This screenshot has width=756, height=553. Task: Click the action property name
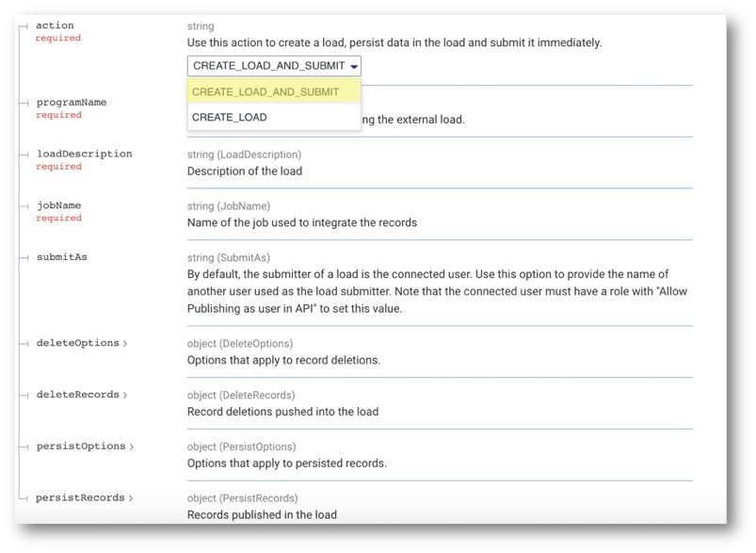point(55,25)
